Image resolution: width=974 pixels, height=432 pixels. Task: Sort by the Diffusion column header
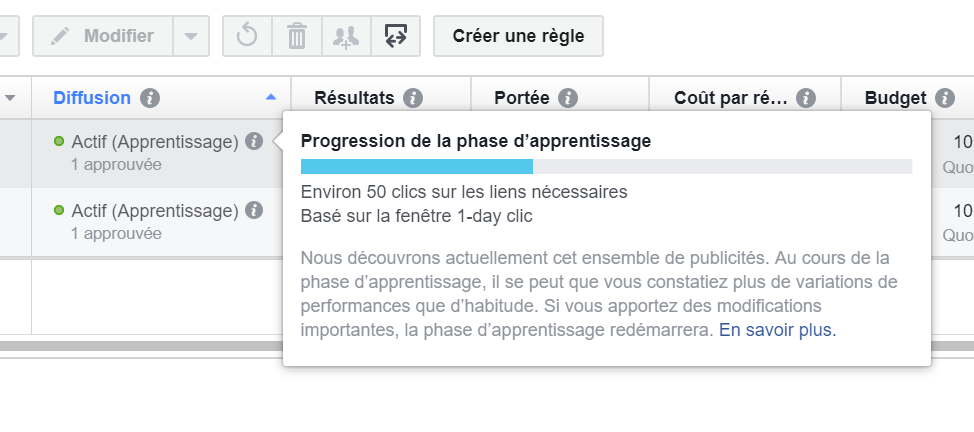pyautogui.click(x=92, y=98)
